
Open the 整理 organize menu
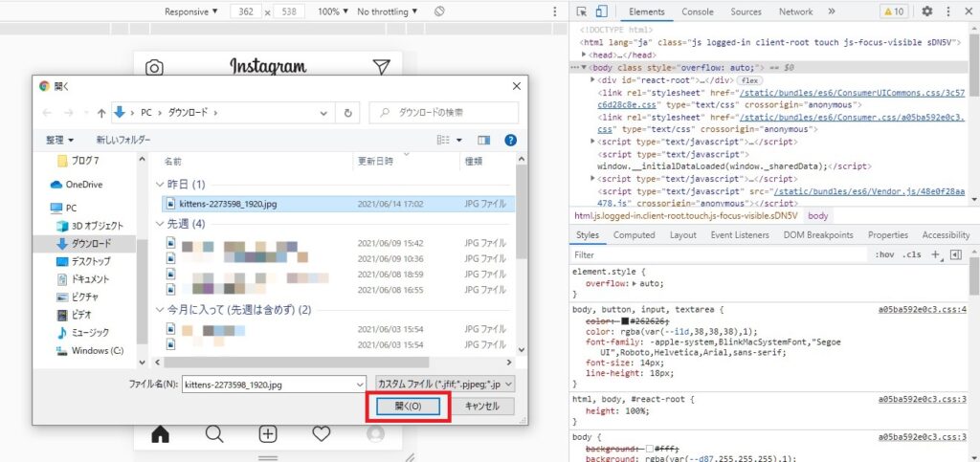60,141
